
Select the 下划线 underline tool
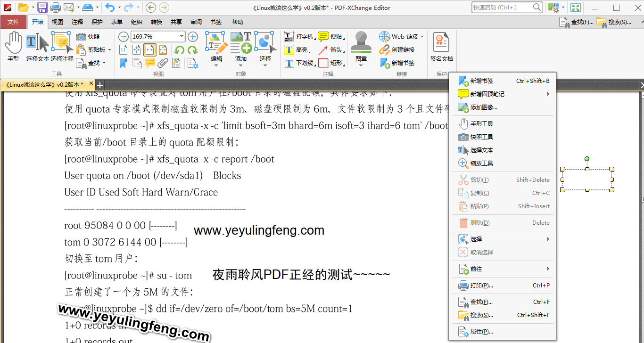tap(299, 63)
